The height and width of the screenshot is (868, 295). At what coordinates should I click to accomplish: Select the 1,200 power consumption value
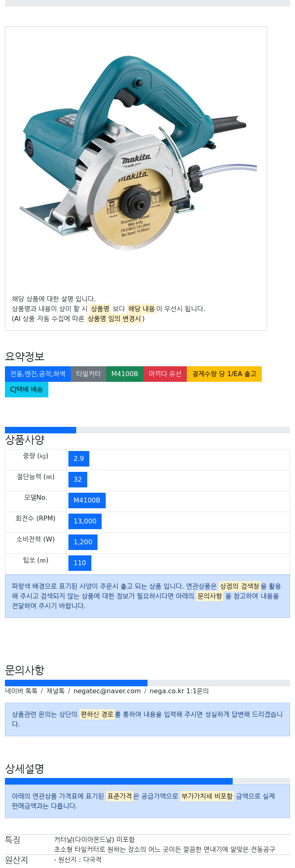83,542
